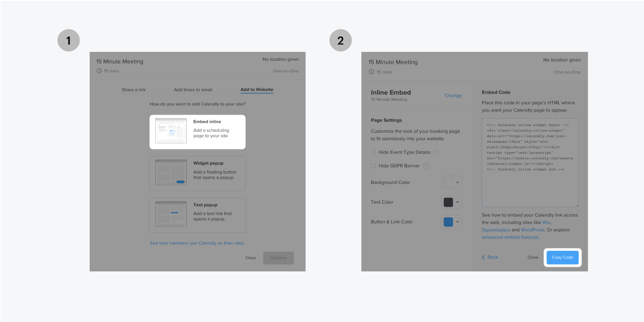Go Back from the Embed Code step
This screenshot has height=322, width=644.
[490, 257]
